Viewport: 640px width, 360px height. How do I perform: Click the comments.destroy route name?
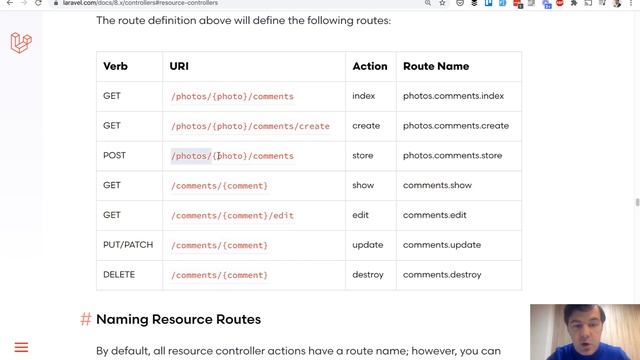[x=442, y=275]
